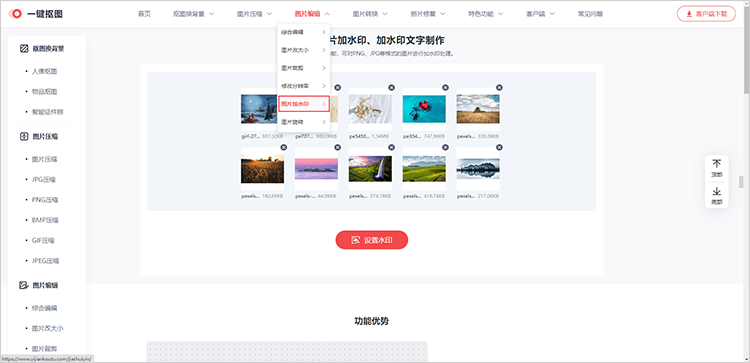Image resolution: width=750 pixels, height=363 pixels.
Task: Open PNG压缩 in the sidebar
Action: coord(44,200)
